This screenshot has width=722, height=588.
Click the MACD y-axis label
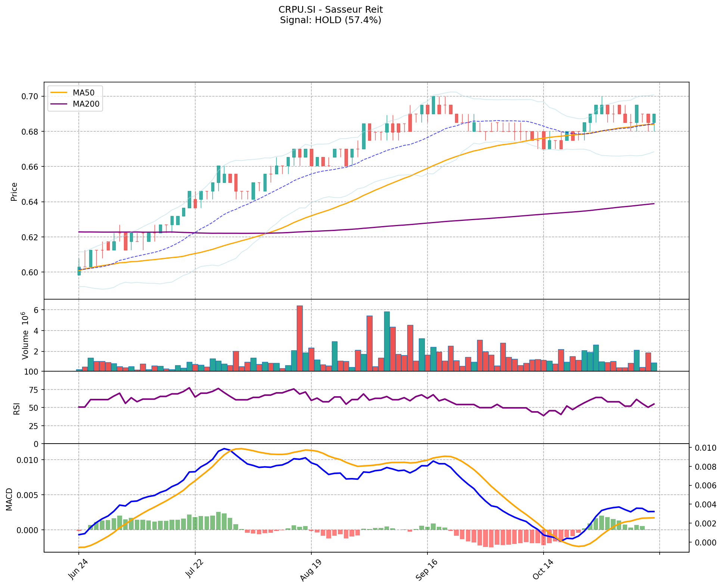[x=9, y=499]
